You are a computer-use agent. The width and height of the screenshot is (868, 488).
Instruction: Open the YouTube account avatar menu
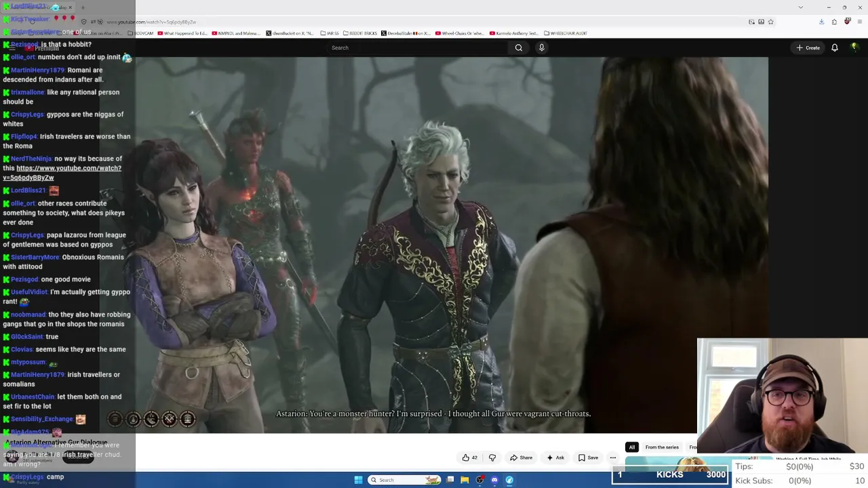coord(854,47)
